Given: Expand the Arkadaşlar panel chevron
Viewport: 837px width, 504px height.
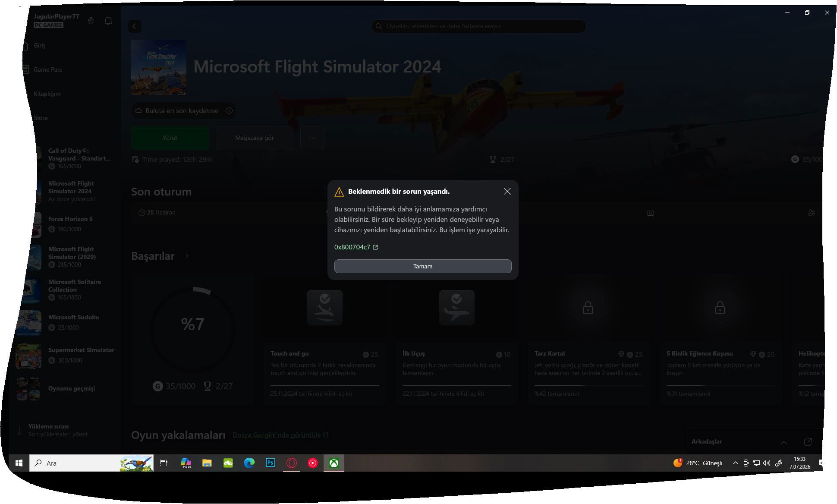Looking at the screenshot, I should [784, 442].
